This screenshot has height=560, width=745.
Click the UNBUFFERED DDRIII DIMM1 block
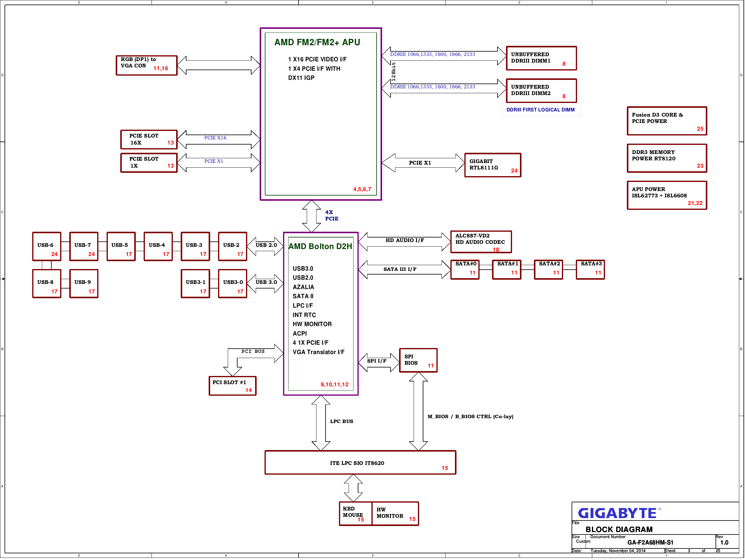[542, 59]
